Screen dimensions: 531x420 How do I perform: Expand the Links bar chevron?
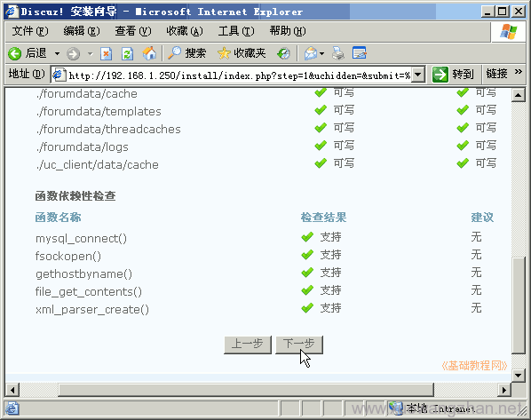pyautogui.click(x=519, y=71)
